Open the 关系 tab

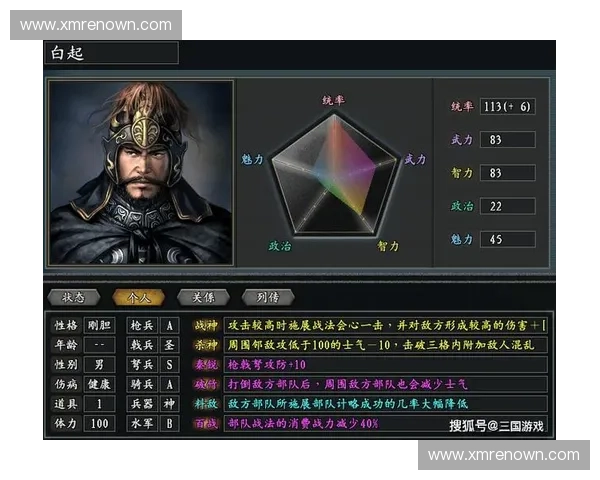203,297
